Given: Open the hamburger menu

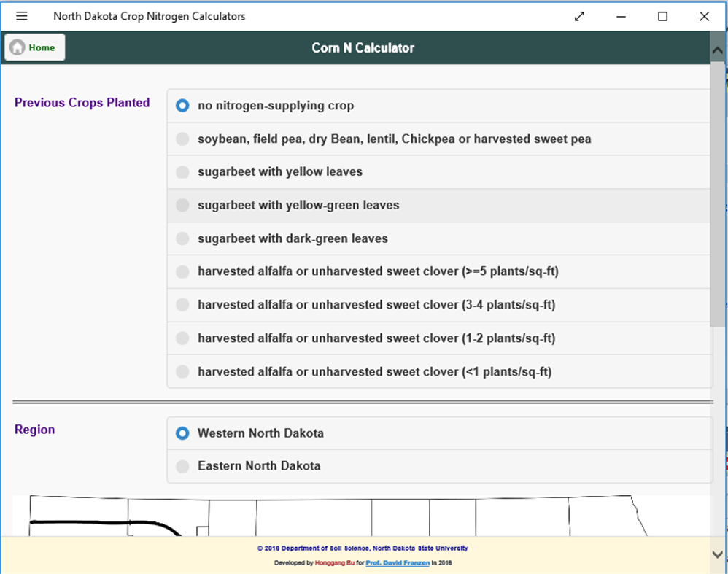Looking at the screenshot, I should click(x=22, y=16).
